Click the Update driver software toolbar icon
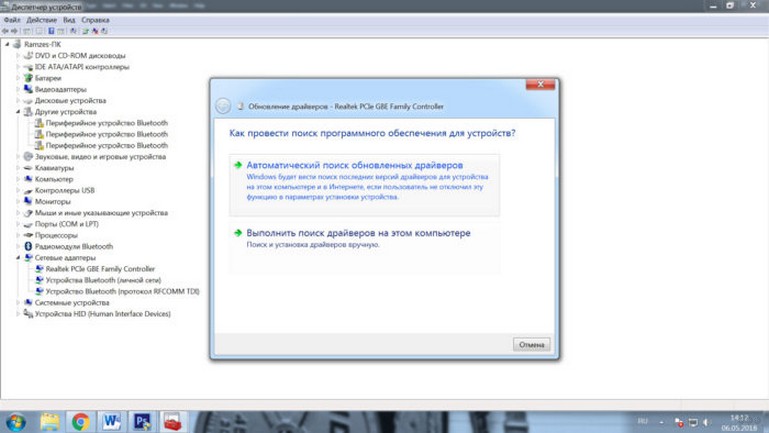The height and width of the screenshot is (433, 769). pyautogui.click(x=85, y=31)
